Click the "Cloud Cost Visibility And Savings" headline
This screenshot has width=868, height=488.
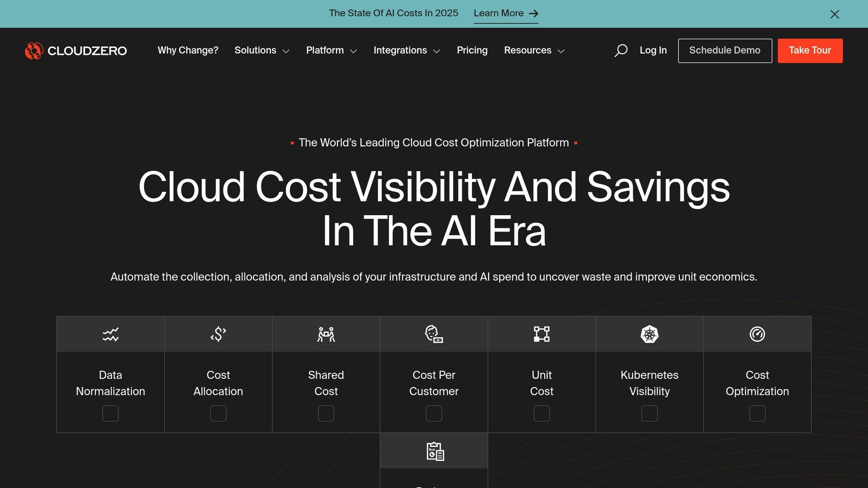434,187
